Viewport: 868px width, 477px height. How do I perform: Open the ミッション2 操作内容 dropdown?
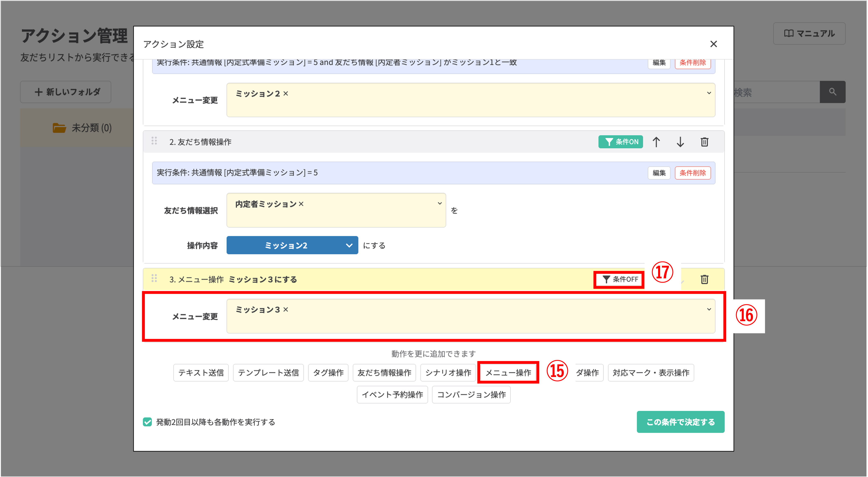pyautogui.click(x=292, y=245)
